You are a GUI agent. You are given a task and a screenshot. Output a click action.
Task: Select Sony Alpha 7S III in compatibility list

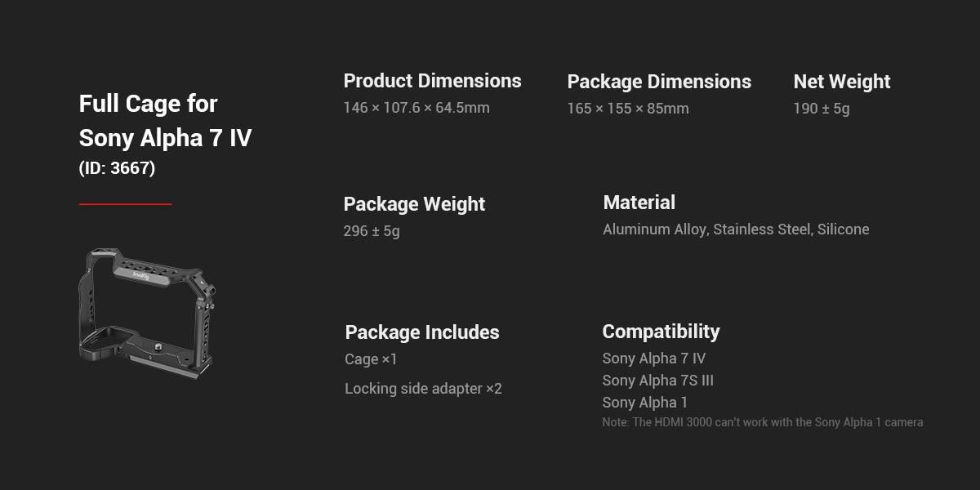point(658,381)
